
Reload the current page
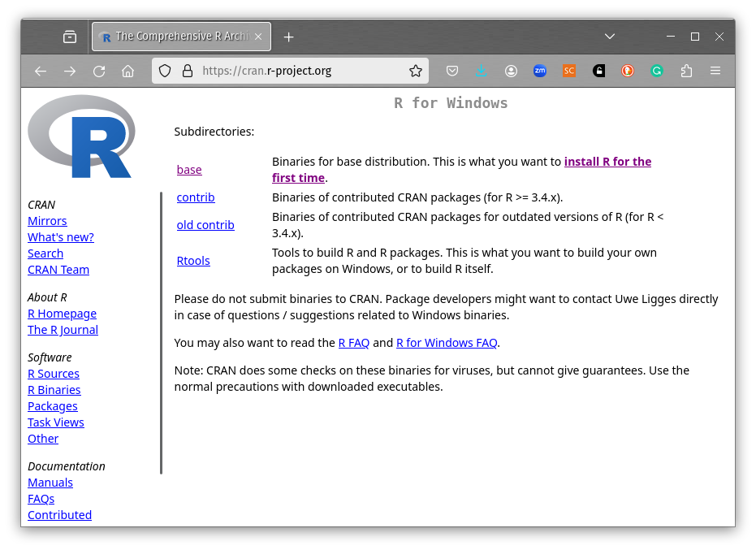(99, 71)
